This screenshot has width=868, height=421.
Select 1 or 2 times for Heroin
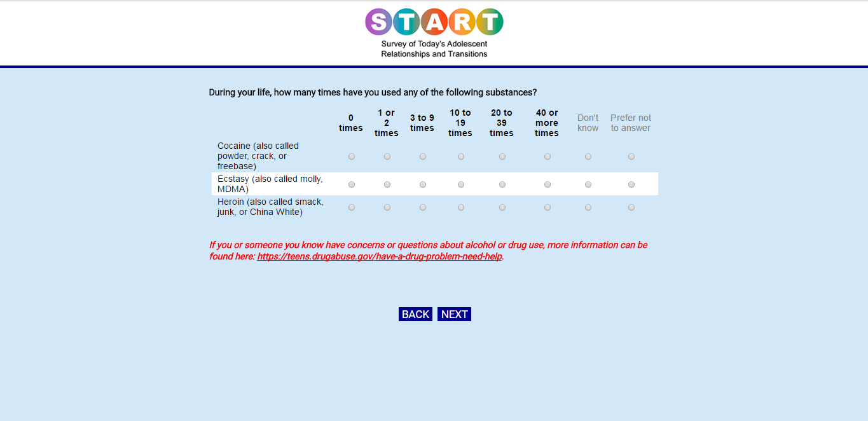(x=387, y=207)
